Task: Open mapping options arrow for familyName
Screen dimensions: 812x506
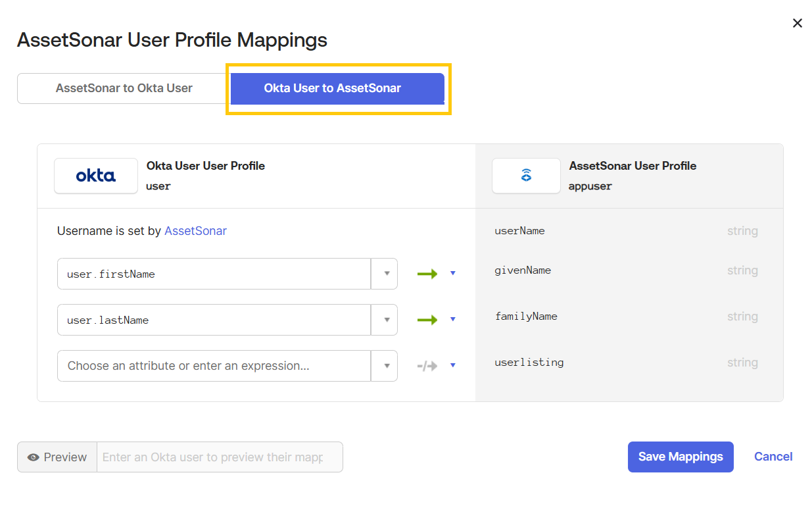Action: coord(453,320)
